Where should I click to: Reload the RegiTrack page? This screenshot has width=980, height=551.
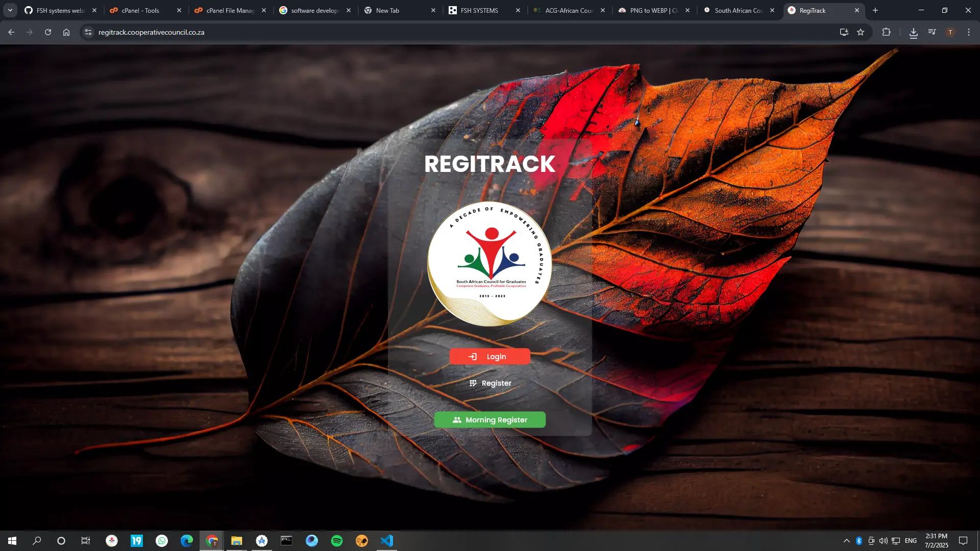(48, 32)
